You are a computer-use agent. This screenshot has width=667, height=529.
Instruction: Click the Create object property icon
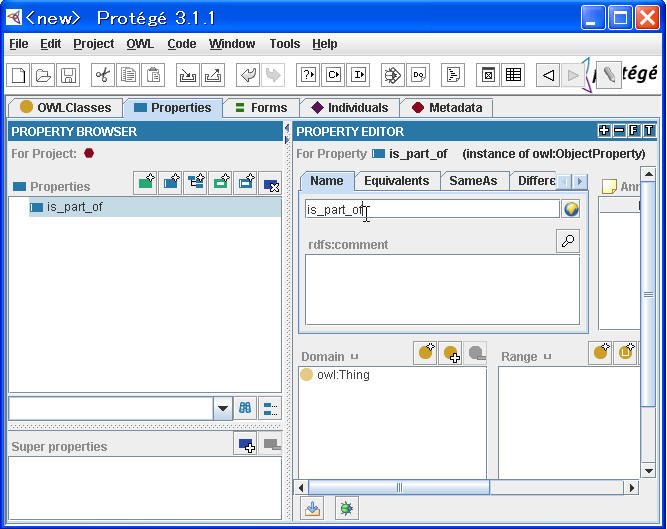(170, 183)
